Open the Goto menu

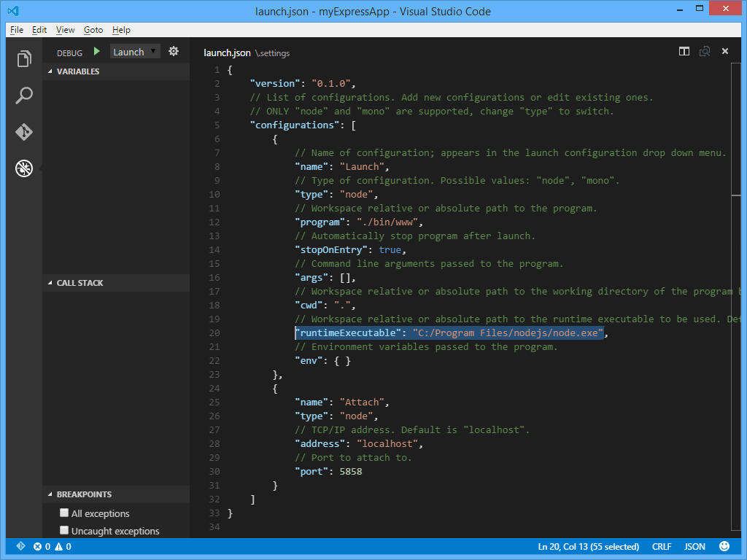click(93, 30)
